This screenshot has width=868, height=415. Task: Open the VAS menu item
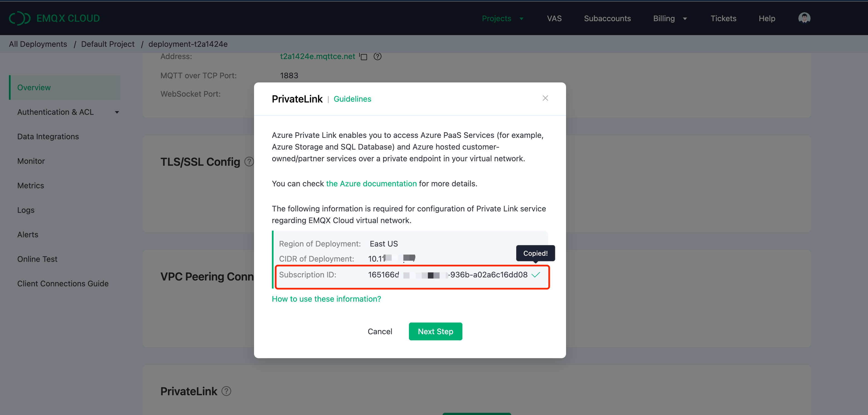(554, 19)
